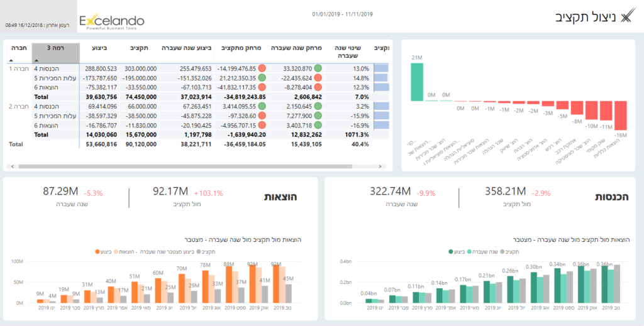Image resolution: width=644 pixels, height=326 pixels.
Task: Click sort arrow under חברה column header
Action: tap(11, 60)
